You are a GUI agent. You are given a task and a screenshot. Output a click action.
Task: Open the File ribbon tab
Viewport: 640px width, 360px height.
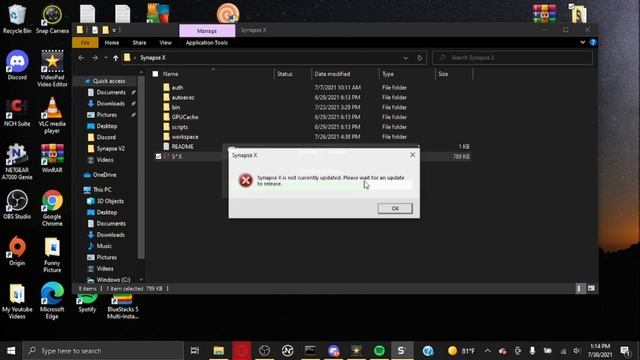pyautogui.click(x=85, y=42)
